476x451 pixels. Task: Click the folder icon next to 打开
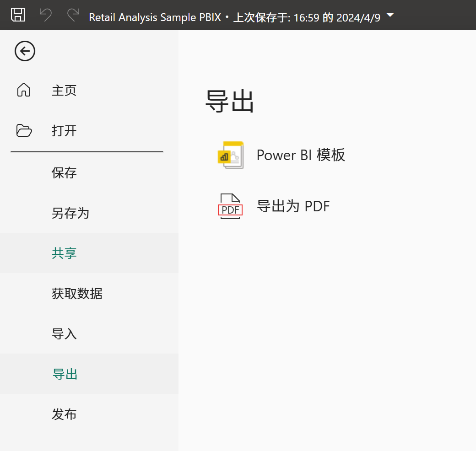[24, 130]
